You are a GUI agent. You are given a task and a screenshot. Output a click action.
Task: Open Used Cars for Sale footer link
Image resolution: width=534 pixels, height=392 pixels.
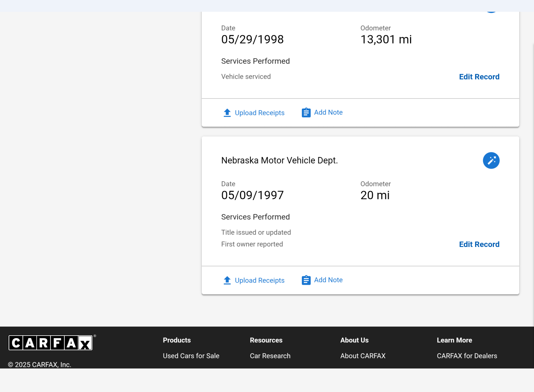point(191,356)
